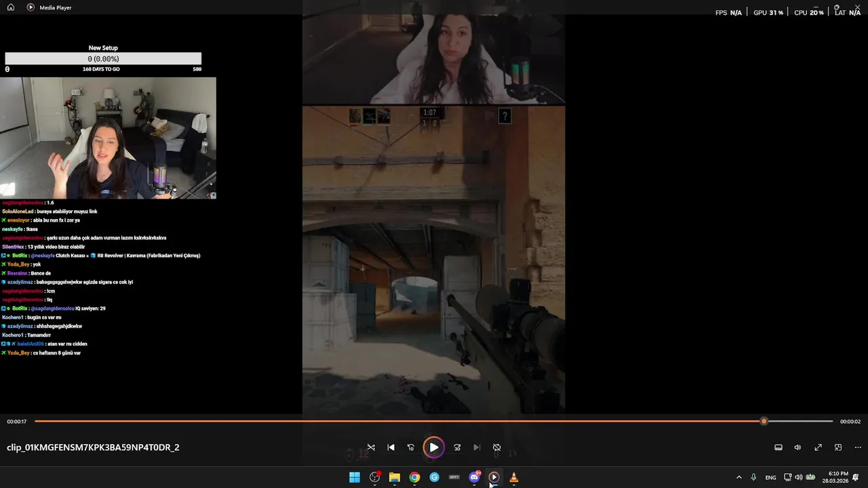
Task: Open the Windows Start menu
Action: point(355,477)
